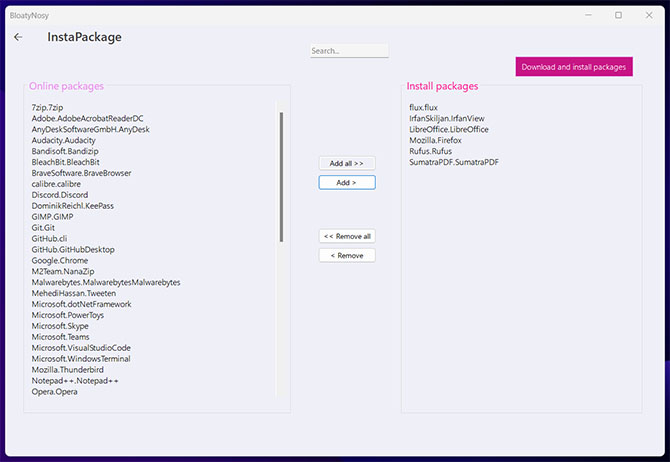Select Google.Chrome package
Screen dimensions: 670x462
pyautogui.click(x=60, y=260)
